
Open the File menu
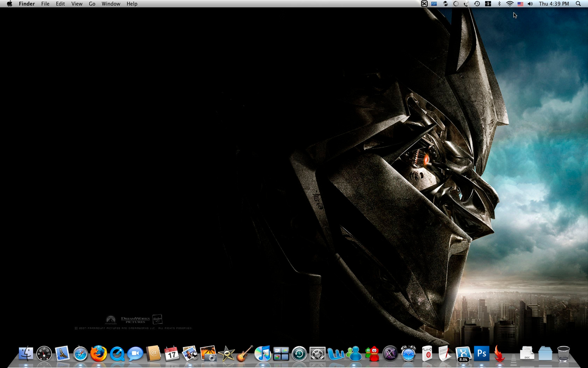point(45,4)
